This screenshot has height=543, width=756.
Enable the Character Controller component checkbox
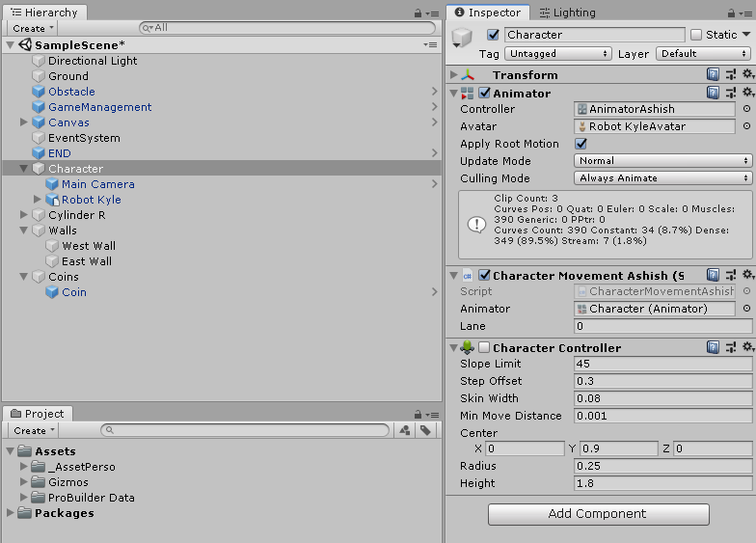click(484, 347)
